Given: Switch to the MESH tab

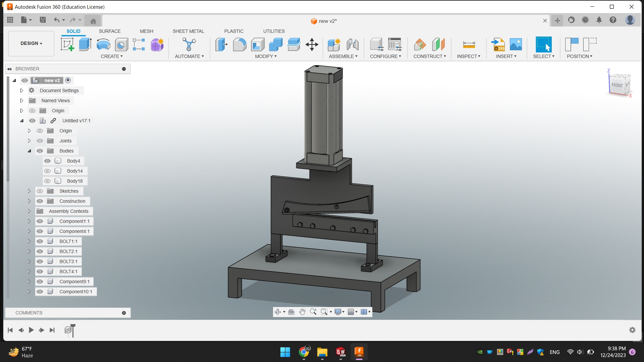Looking at the screenshot, I should click(x=147, y=31).
